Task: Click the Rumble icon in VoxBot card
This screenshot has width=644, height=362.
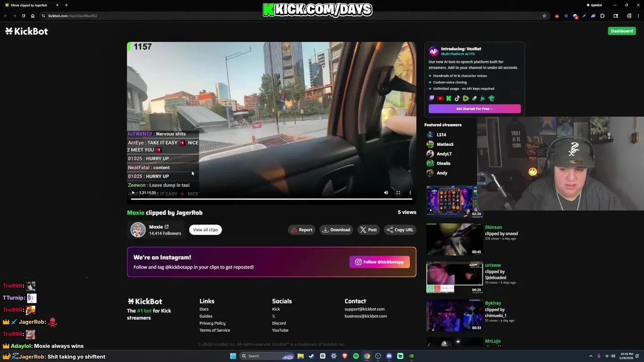Action: tap(466, 99)
